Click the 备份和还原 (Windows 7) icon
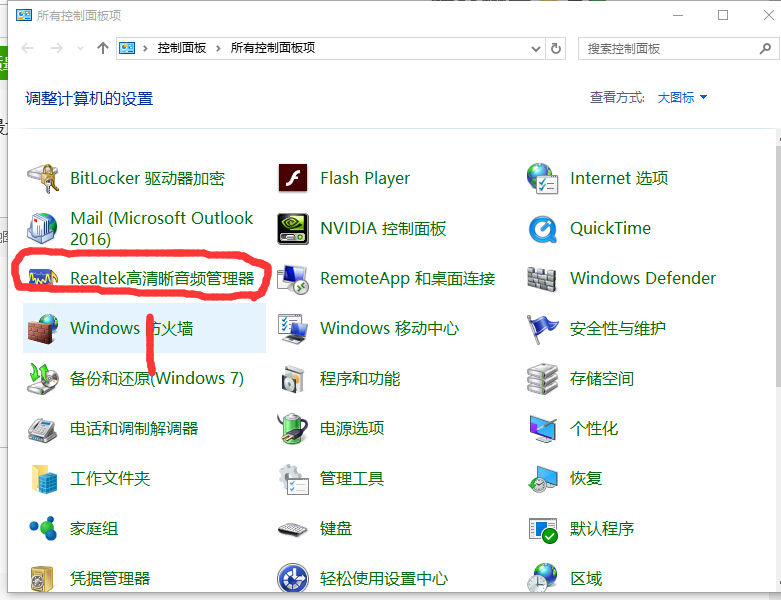 tap(43, 379)
